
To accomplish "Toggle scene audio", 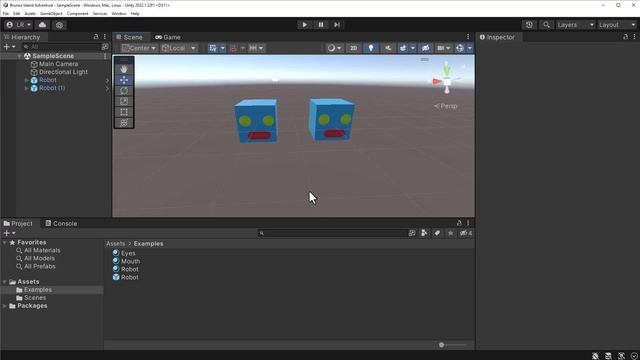I will (x=388, y=48).
